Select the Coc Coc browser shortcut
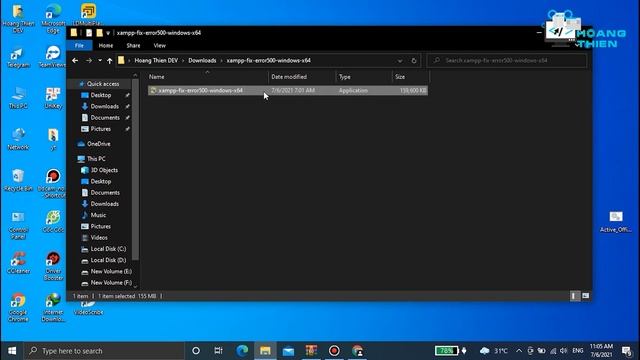 pos(53,222)
